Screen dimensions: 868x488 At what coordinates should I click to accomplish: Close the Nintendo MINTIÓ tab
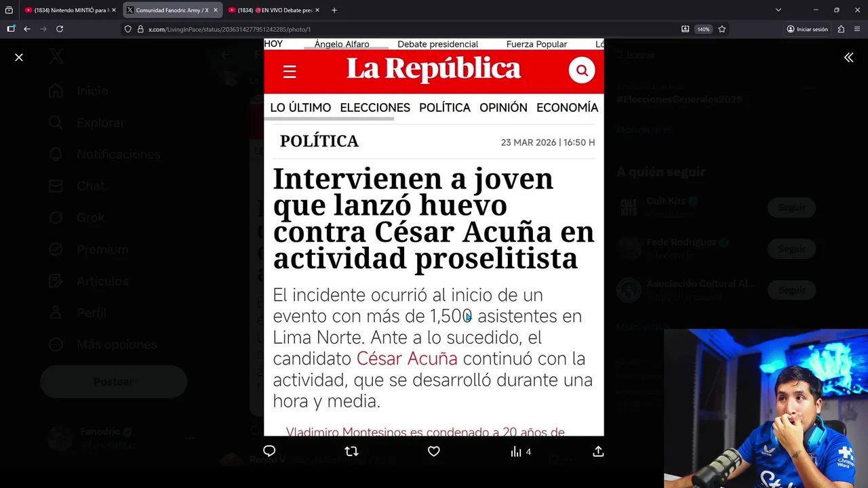(114, 10)
